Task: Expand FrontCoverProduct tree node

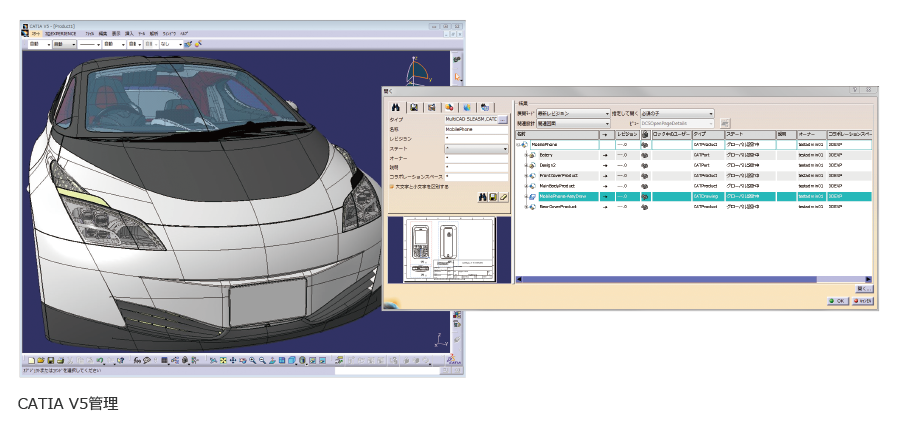Action: pos(526,176)
